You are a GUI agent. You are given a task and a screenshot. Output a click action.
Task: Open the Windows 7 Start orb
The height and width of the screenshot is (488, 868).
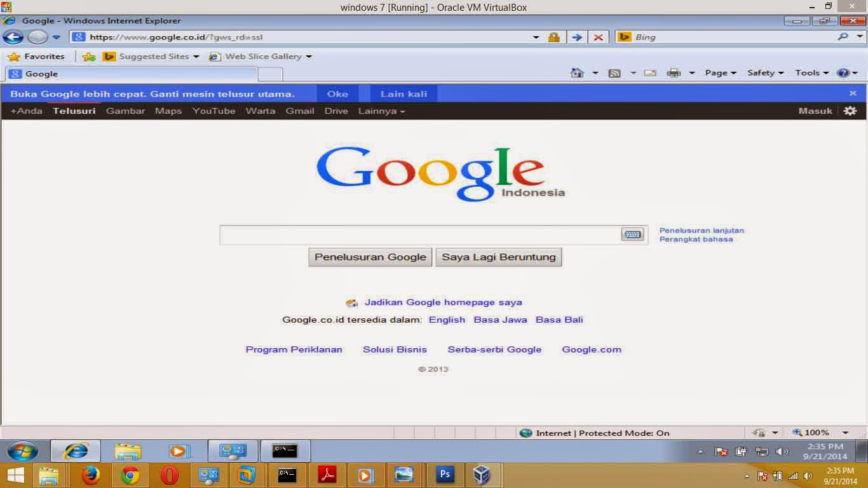(23, 451)
